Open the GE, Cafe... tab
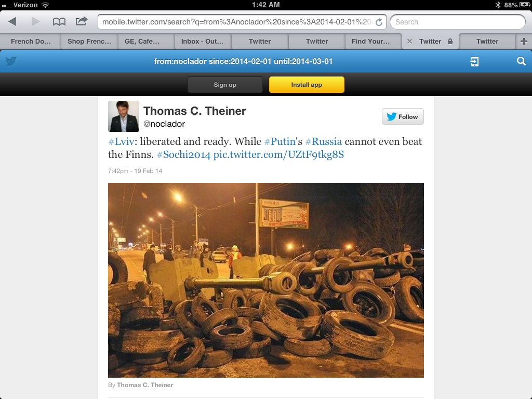The image size is (532, 399). click(x=142, y=42)
